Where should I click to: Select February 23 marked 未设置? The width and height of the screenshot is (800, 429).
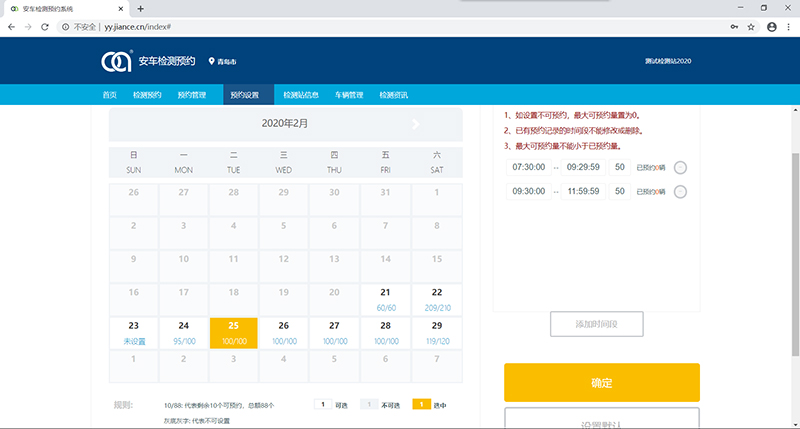coord(134,333)
